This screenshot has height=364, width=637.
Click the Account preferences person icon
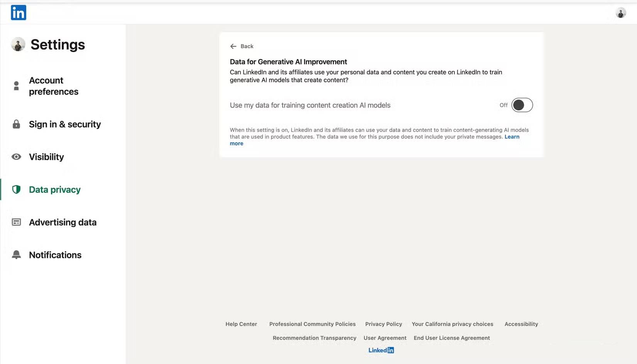pyautogui.click(x=16, y=86)
